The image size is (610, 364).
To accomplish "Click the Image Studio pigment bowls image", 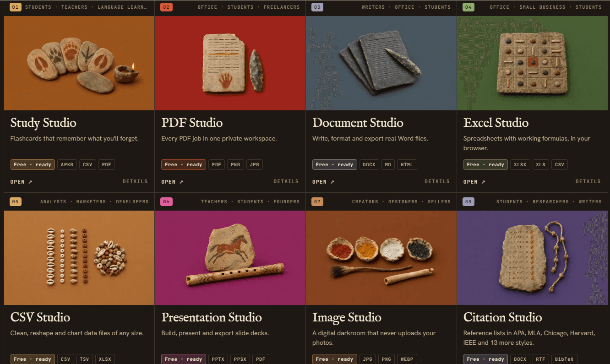I will [x=381, y=258].
